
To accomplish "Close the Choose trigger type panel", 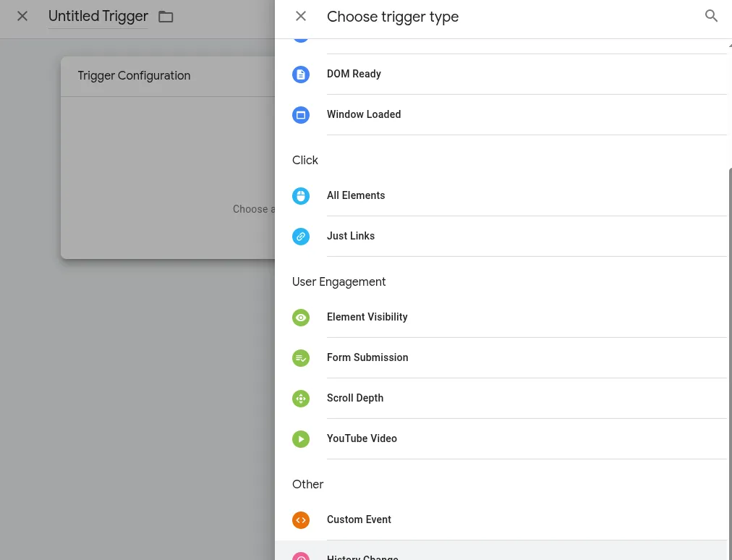I will [301, 17].
